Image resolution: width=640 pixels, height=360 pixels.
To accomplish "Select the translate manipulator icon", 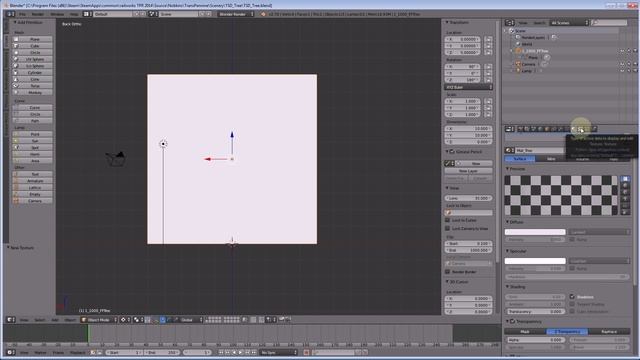I will (x=162, y=320).
